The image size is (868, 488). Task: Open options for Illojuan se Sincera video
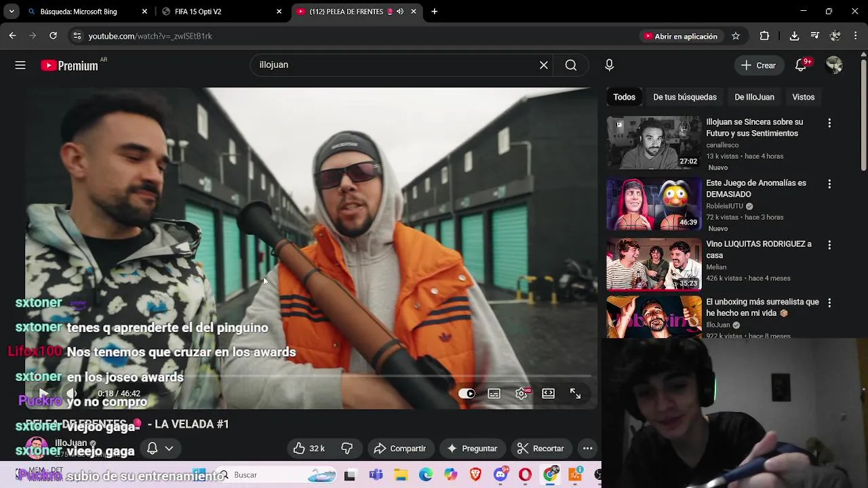829,123
